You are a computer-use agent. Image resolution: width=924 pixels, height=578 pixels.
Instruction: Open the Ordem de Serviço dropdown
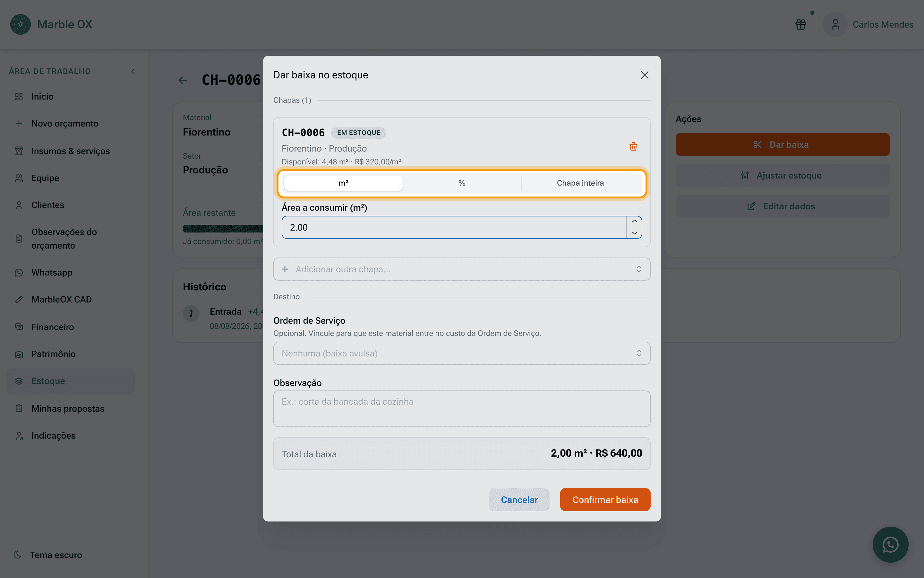(462, 353)
